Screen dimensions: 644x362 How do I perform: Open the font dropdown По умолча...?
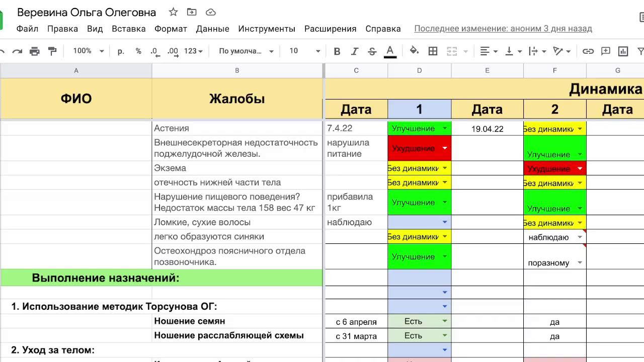tap(247, 51)
